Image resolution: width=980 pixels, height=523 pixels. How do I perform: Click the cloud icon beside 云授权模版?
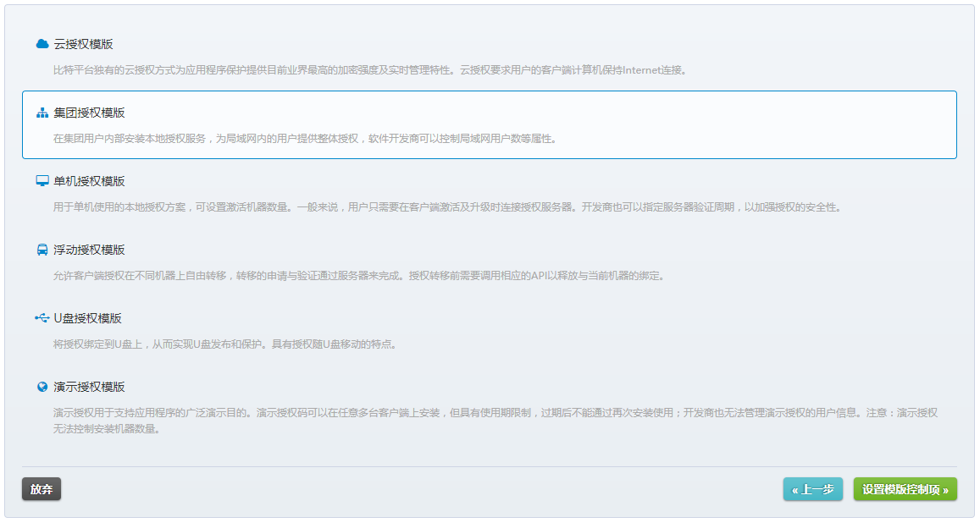point(42,44)
